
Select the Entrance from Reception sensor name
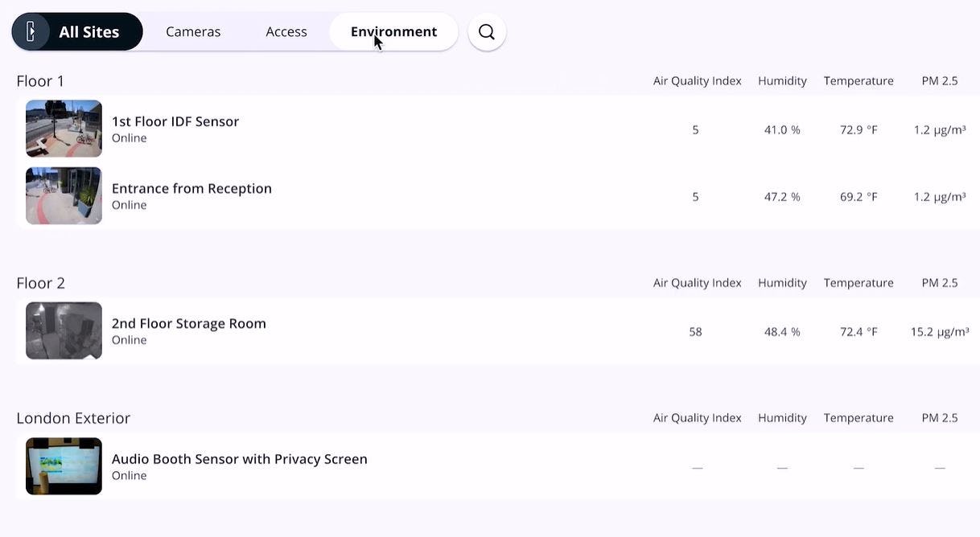pos(191,187)
